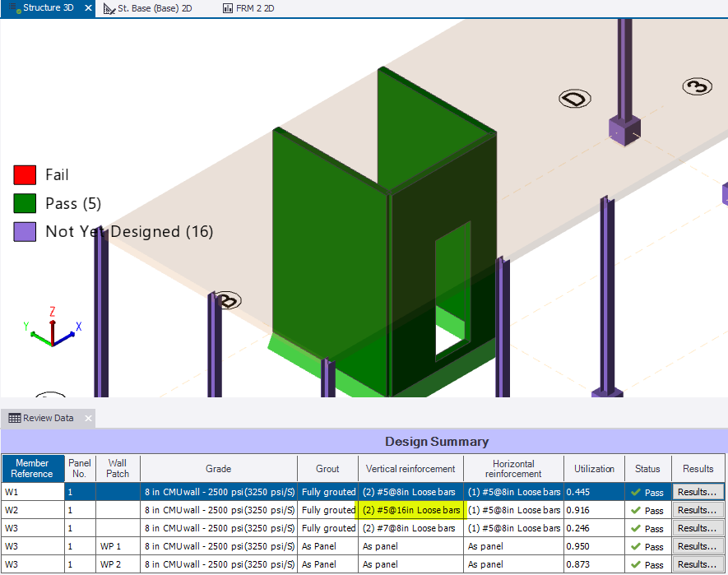Click the red Fail legend swatch
This screenshot has height=575, width=728.
pyautogui.click(x=25, y=174)
